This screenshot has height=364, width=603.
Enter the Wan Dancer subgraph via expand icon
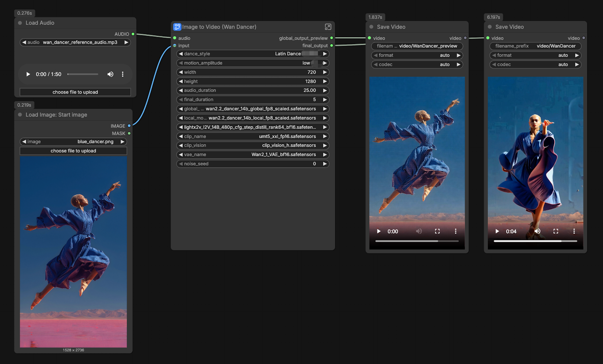(x=328, y=27)
